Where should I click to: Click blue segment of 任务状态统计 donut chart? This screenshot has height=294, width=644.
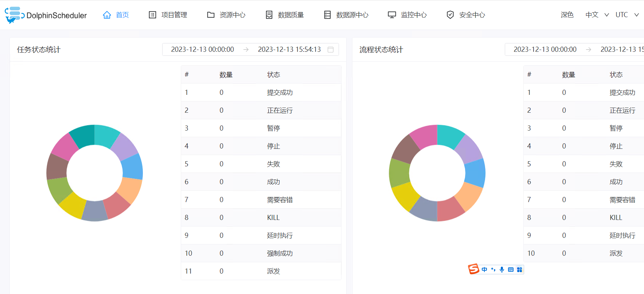click(x=133, y=167)
